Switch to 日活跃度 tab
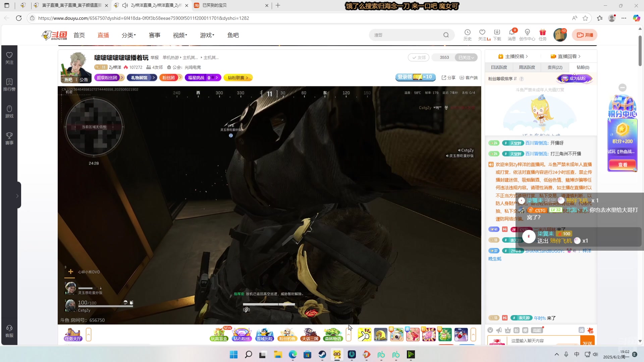 click(499, 67)
